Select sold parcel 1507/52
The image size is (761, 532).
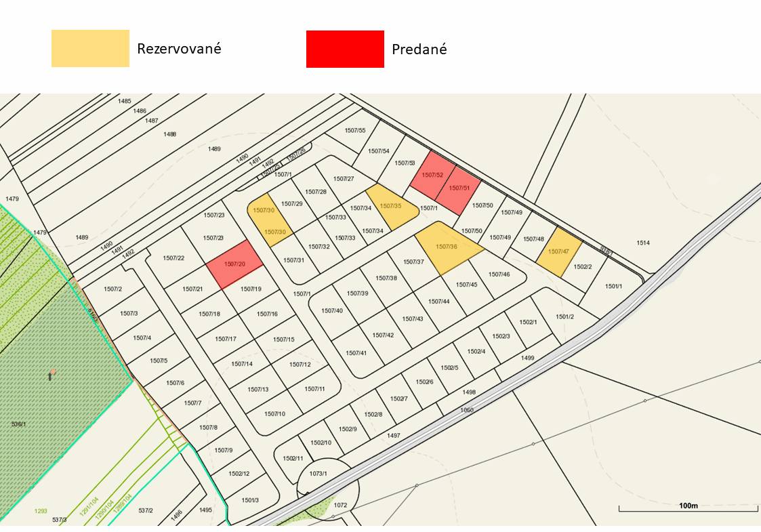tap(432, 175)
